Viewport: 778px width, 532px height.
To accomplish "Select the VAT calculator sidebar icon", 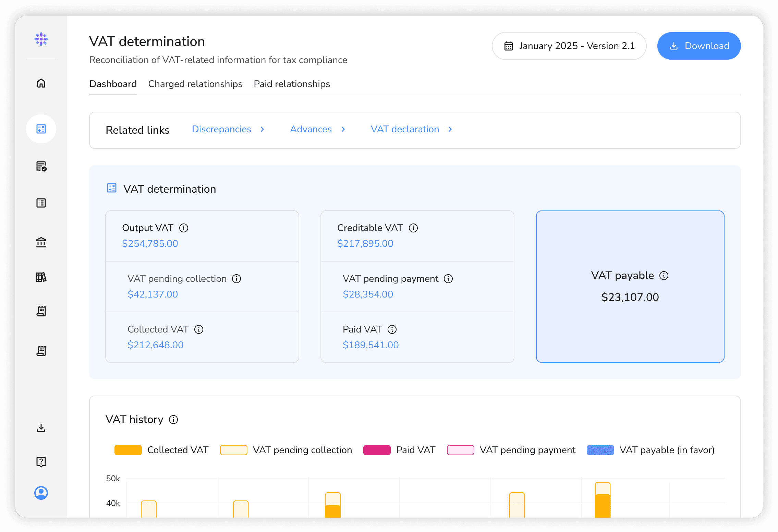I will pos(41,129).
